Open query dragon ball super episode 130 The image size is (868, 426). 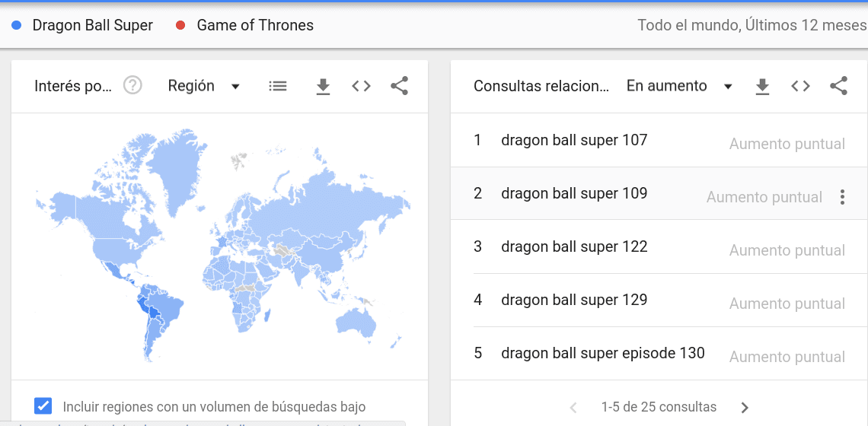[x=602, y=353]
